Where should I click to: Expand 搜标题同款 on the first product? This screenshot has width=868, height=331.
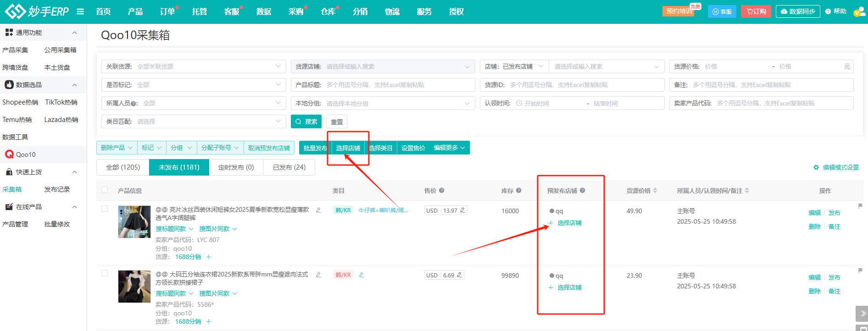pos(174,229)
